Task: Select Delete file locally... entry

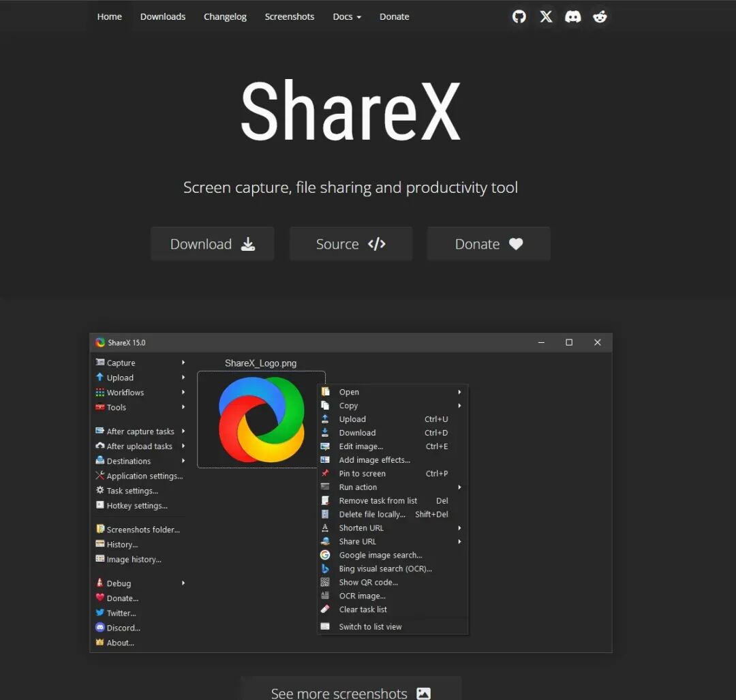Action: click(393, 515)
